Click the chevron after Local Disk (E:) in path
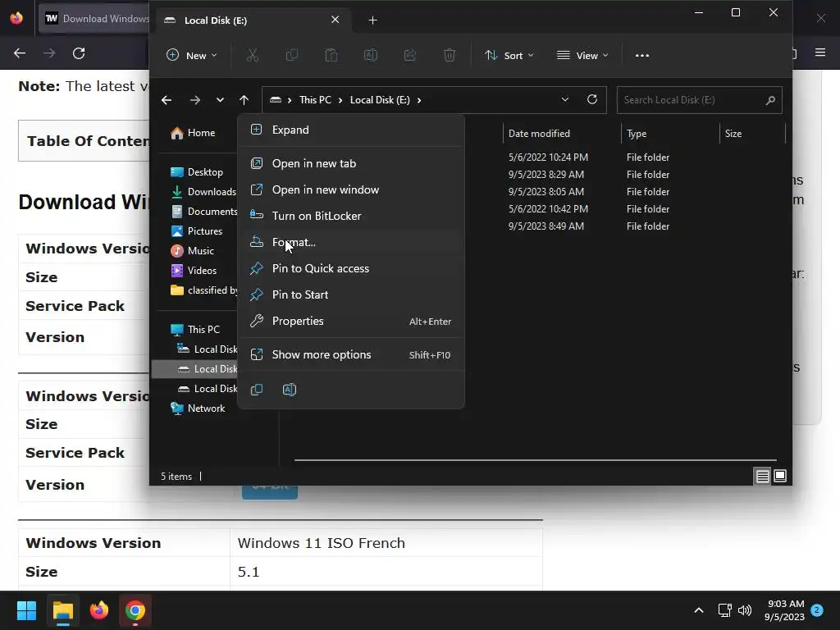This screenshot has width=840, height=630. click(x=419, y=100)
